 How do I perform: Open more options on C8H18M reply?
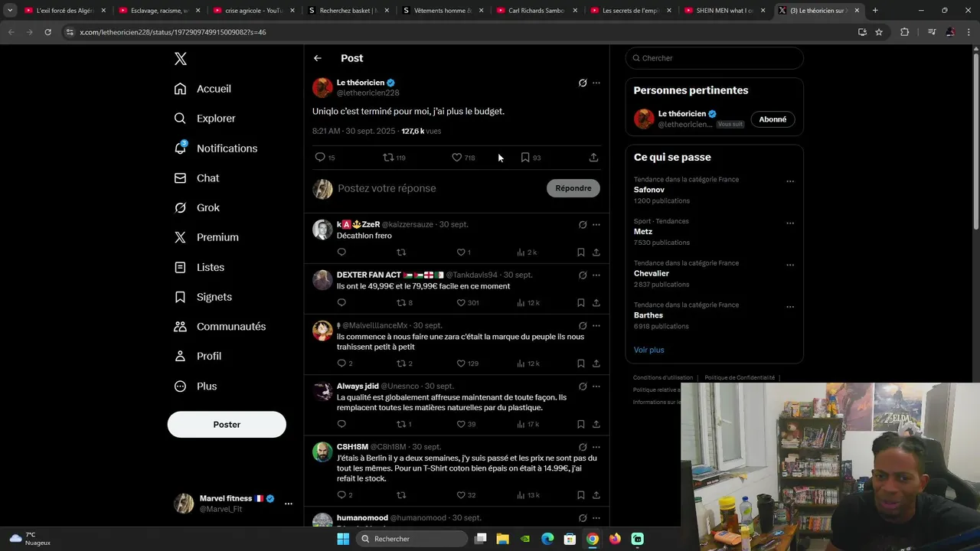596,447
